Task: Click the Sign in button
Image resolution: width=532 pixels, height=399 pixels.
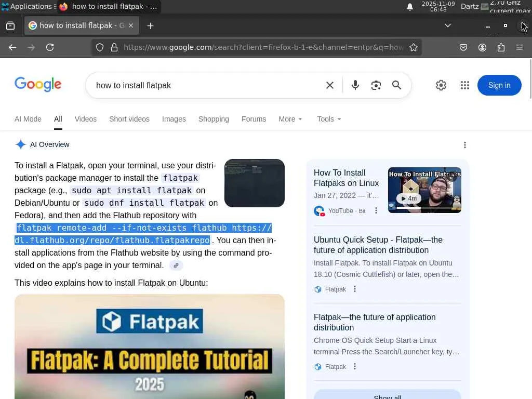Action: coord(499,85)
